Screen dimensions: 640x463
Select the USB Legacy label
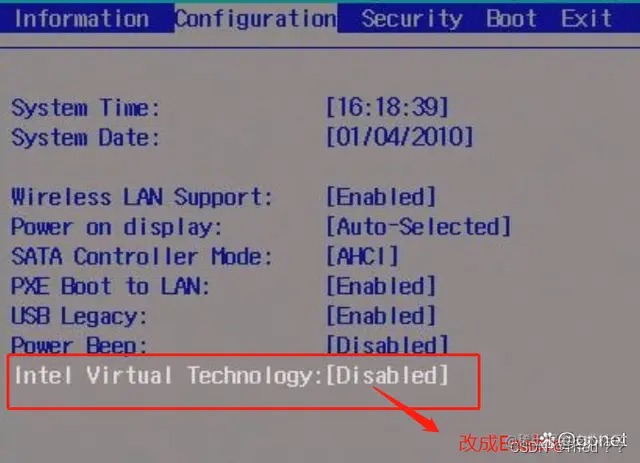[79, 316]
